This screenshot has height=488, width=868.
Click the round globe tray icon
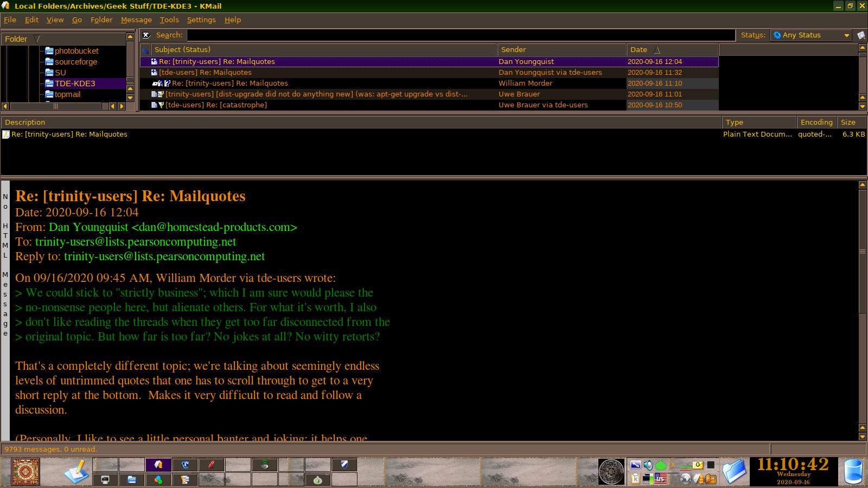685,479
